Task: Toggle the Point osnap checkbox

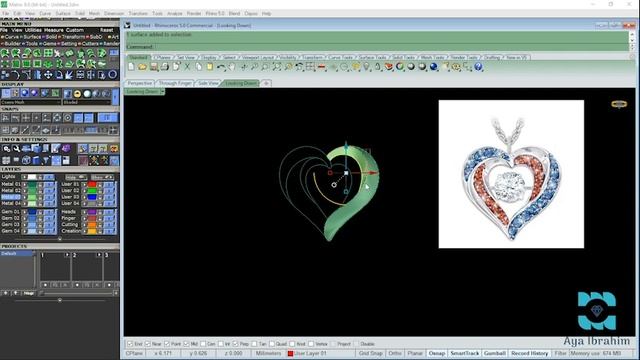Action: (167, 344)
